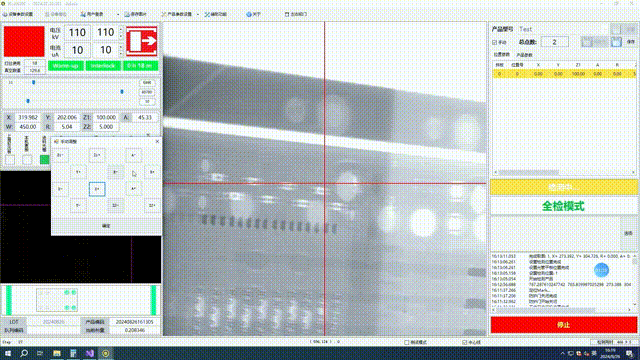Screen dimensions: 640x360
Task: Click the board map thumbnail with green dots
Action: click(57, 300)
